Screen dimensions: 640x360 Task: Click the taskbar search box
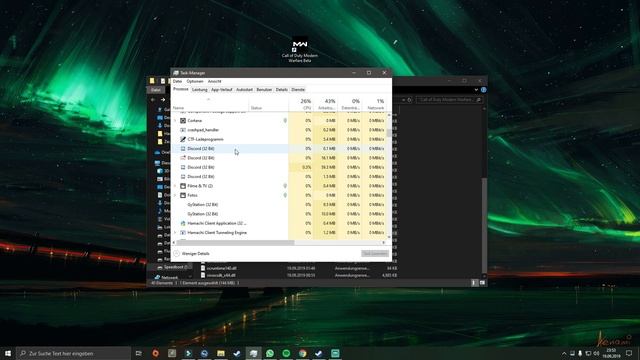(73, 353)
